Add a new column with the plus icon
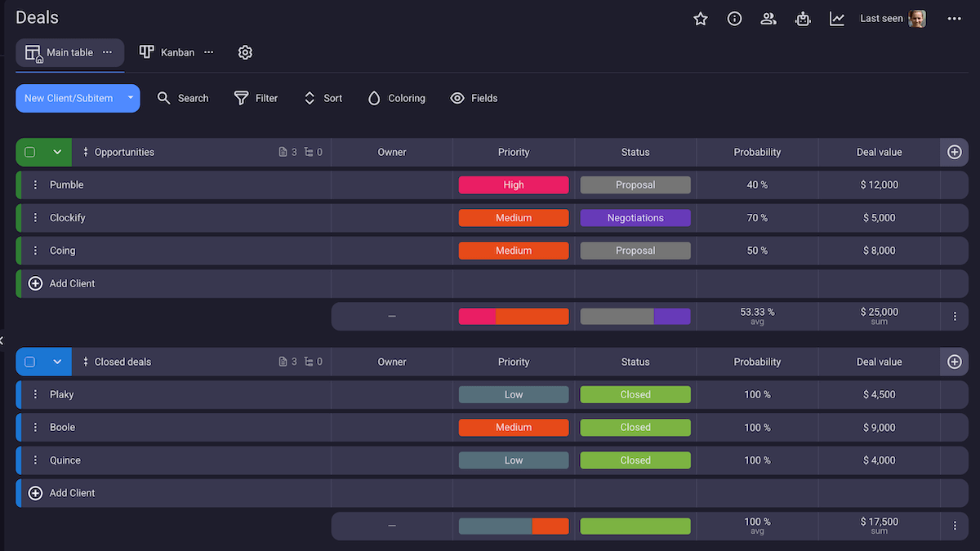The width and height of the screenshot is (980, 551). point(954,152)
